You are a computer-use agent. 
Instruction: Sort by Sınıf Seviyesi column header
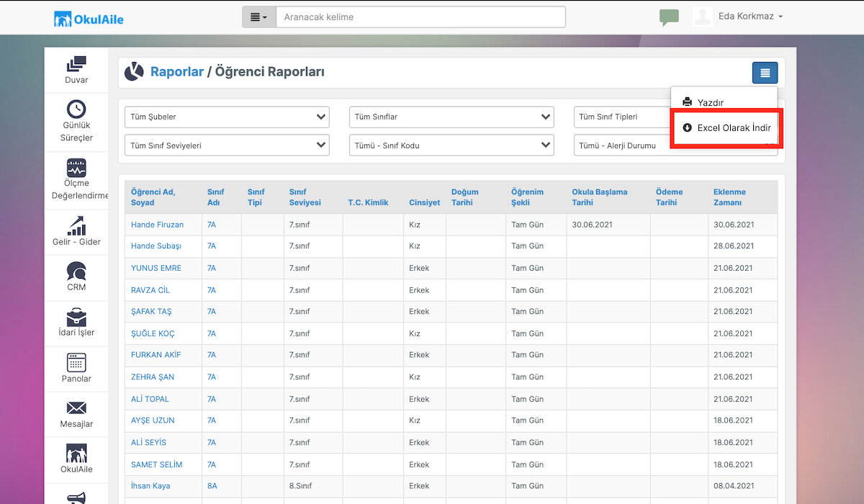305,197
